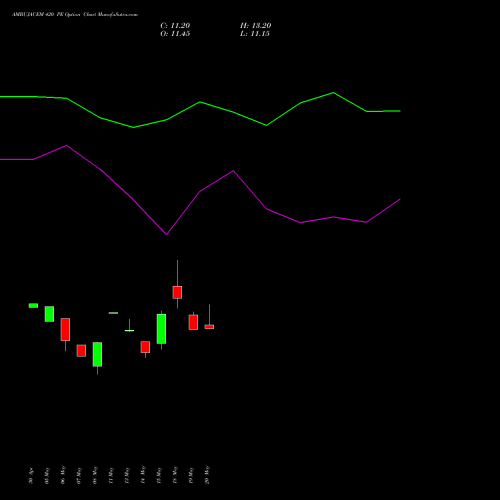Click the high value 'H: 13.20'
The height and width of the screenshot is (500, 500).
pyautogui.click(x=255, y=26)
